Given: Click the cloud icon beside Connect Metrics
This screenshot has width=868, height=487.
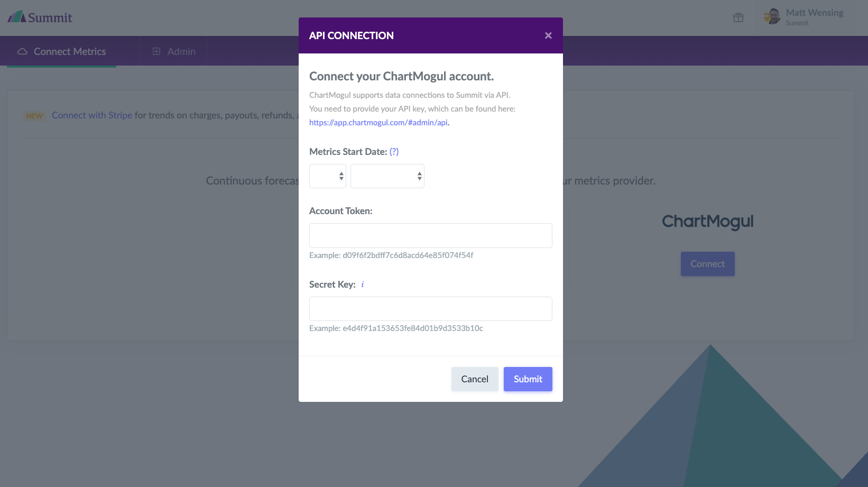Looking at the screenshot, I should tap(22, 51).
